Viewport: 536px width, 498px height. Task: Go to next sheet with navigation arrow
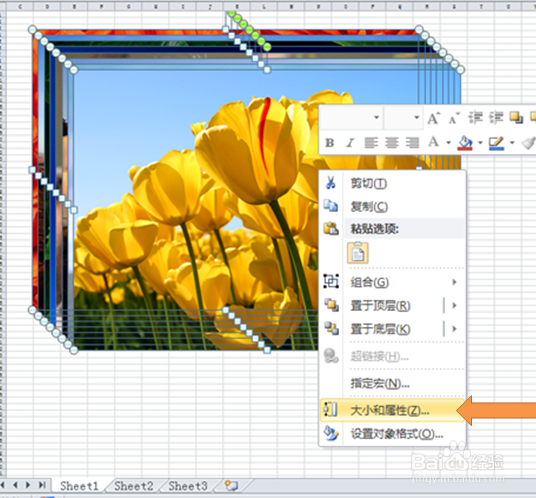pos(28,485)
